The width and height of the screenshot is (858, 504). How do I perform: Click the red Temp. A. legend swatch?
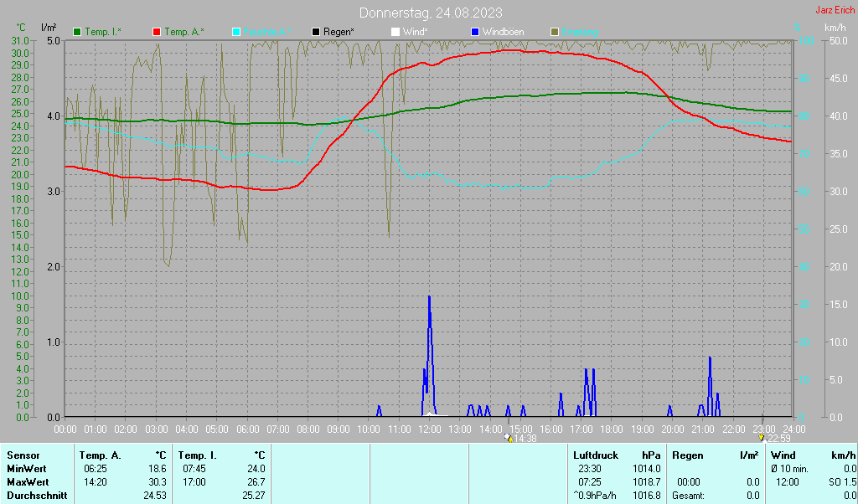157,32
